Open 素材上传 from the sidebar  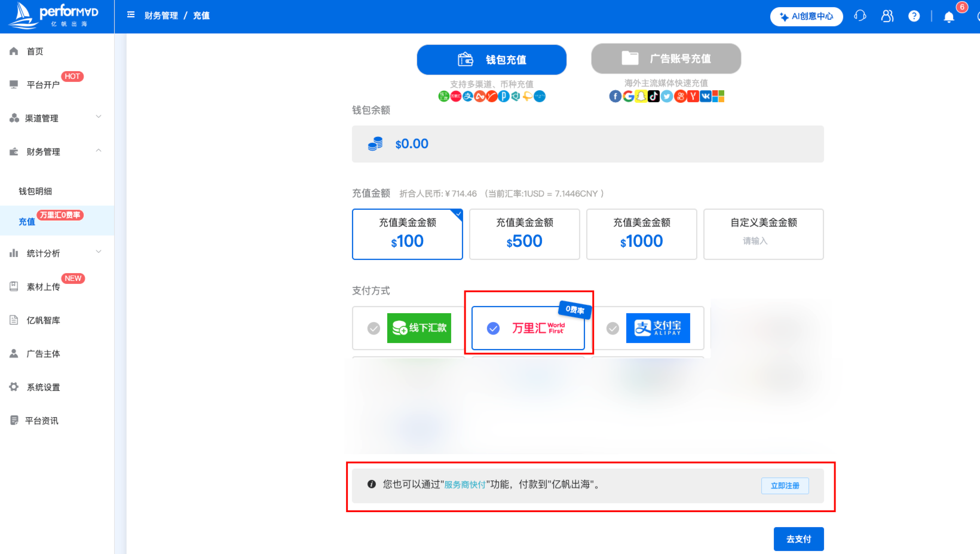pyautogui.click(x=42, y=286)
